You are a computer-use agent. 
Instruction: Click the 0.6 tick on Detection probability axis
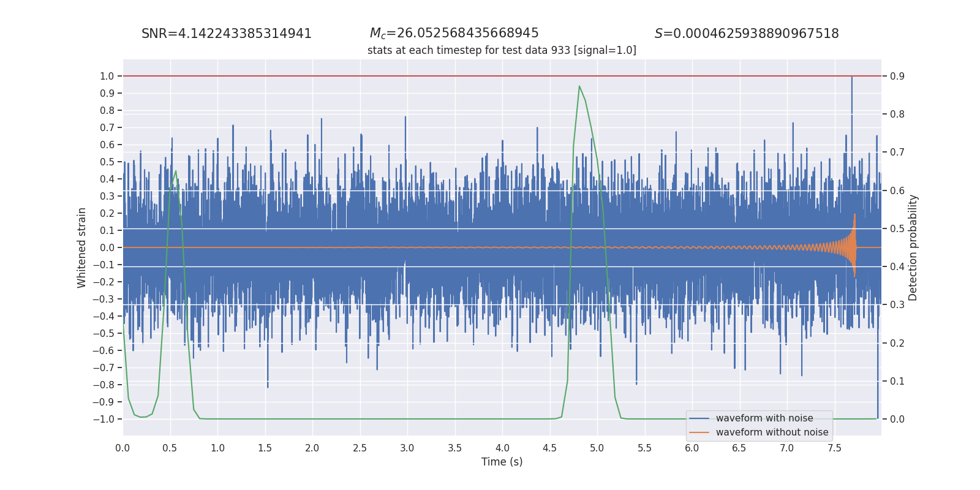tap(897, 190)
